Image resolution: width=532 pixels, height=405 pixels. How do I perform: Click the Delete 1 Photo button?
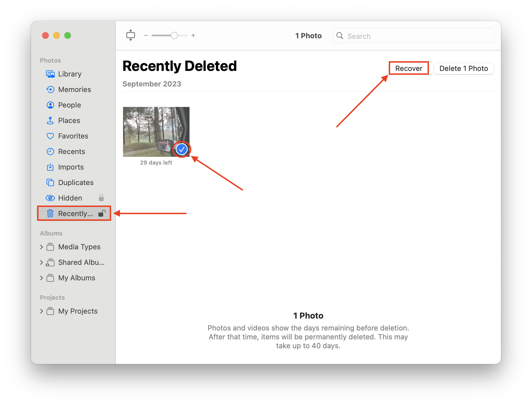[x=463, y=68]
